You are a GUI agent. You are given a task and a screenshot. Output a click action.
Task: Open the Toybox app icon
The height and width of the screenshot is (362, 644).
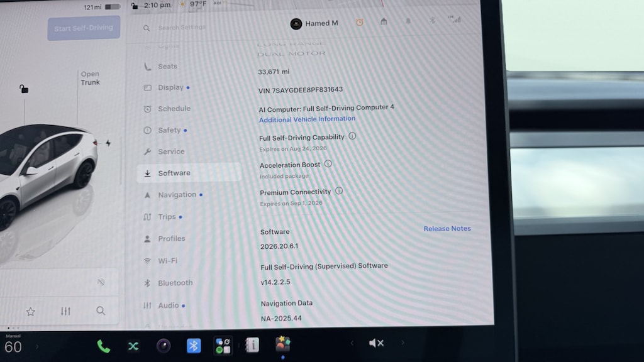(x=282, y=344)
